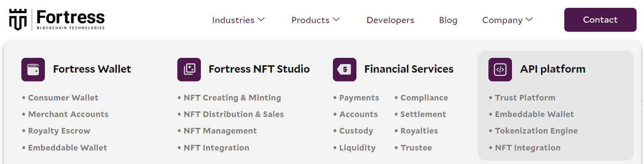Go to Tokenization Engine page
This screenshot has height=164, width=644.
click(536, 131)
